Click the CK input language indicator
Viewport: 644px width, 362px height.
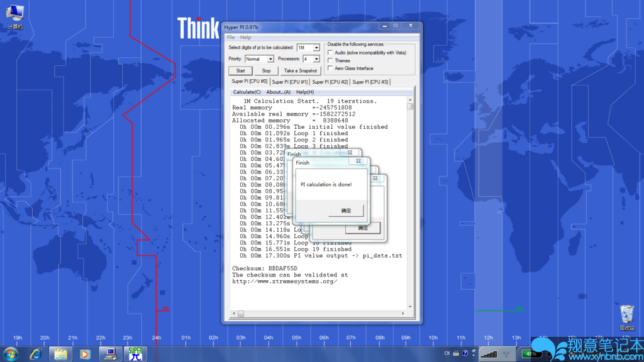click(x=447, y=353)
